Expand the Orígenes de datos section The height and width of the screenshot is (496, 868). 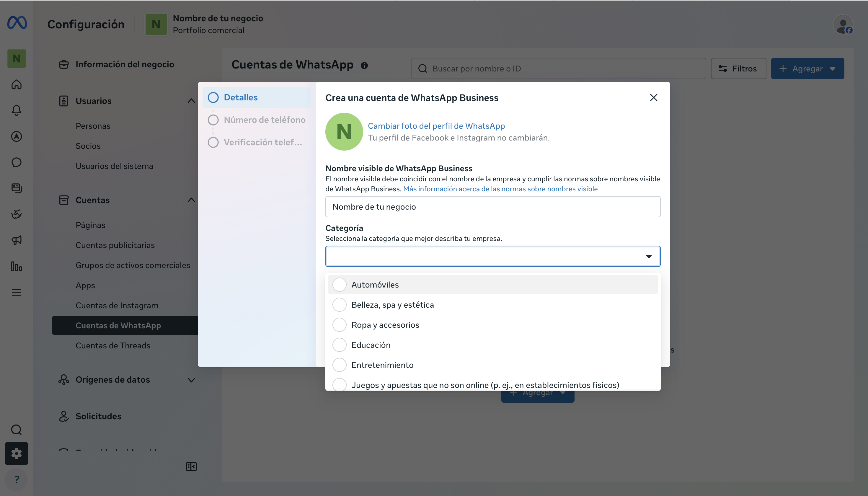pyautogui.click(x=191, y=380)
